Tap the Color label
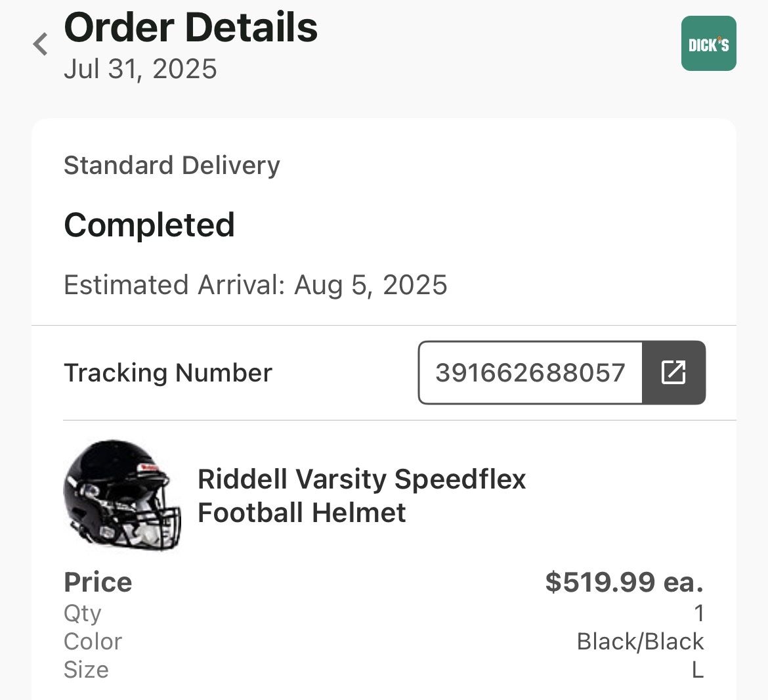Screen dimensions: 768x700 93,641
